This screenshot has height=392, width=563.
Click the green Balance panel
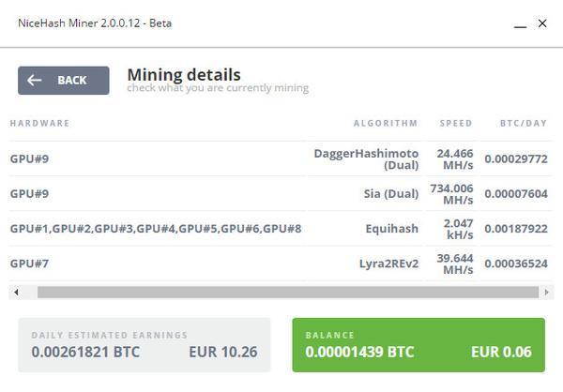pyautogui.click(x=418, y=345)
